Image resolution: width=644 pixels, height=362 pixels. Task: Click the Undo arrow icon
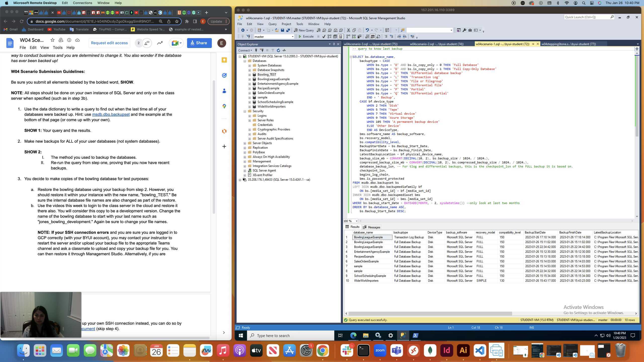coord(367,30)
